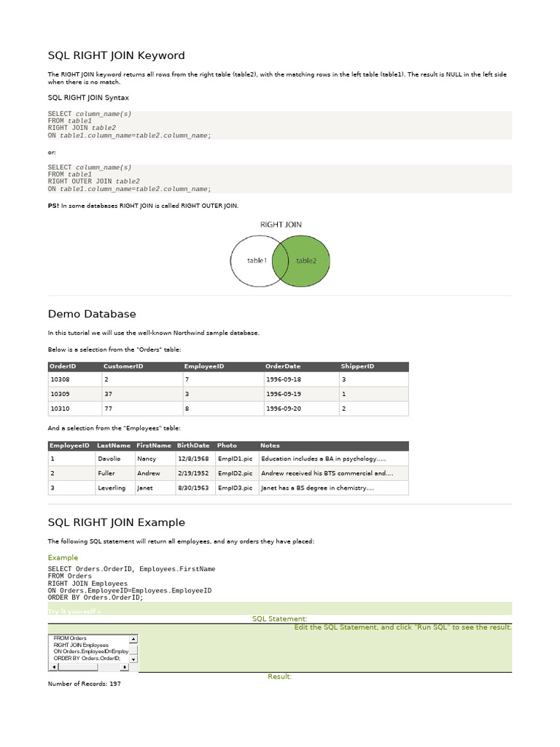Click the scroll left arrow in SQL textarea
This screenshot has width=560, height=747.
tap(54, 667)
